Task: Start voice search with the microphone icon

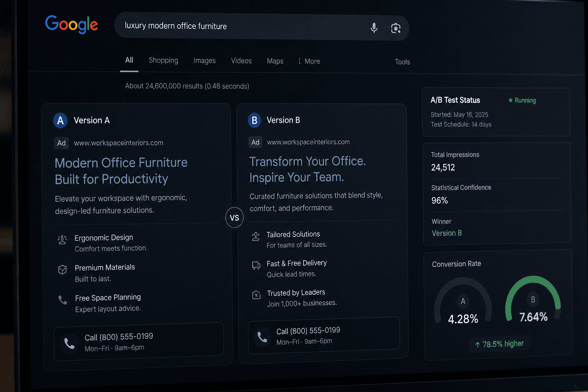Action: [x=374, y=28]
